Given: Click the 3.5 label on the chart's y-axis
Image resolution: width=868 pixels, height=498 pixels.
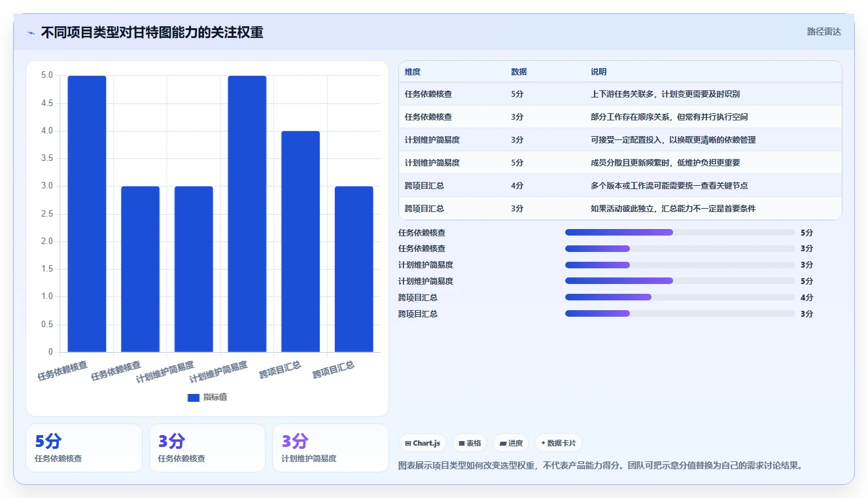Looking at the screenshot, I should click(47, 158).
